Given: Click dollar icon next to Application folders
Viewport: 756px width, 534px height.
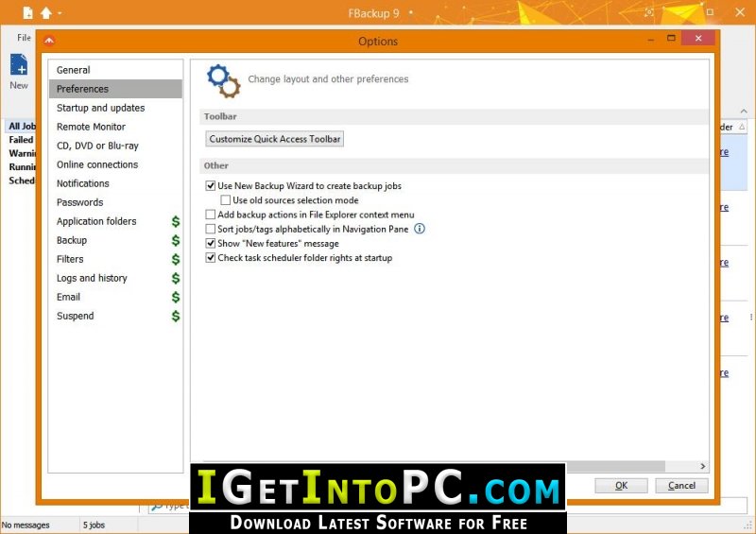Looking at the screenshot, I should click(x=176, y=221).
